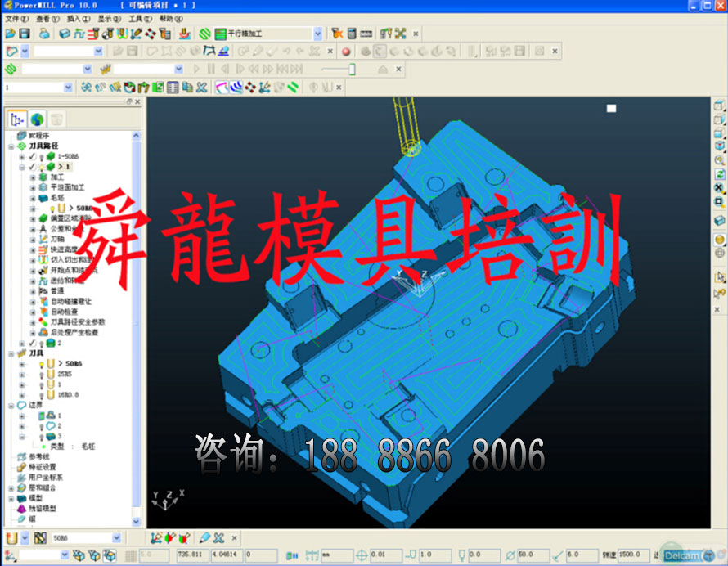This screenshot has width=728, height=566.
Task: Open the active tool 50R6 dropdown
Action: point(116,538)
